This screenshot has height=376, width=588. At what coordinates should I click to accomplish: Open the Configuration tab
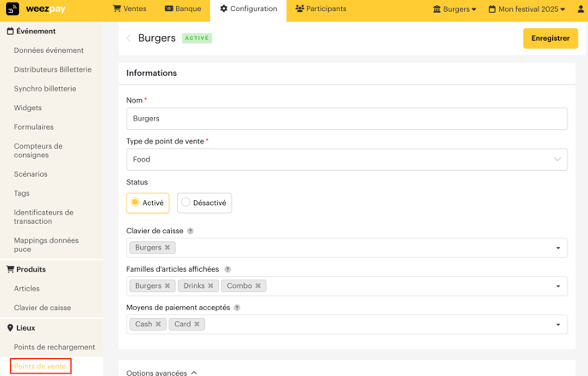(249, 9)
